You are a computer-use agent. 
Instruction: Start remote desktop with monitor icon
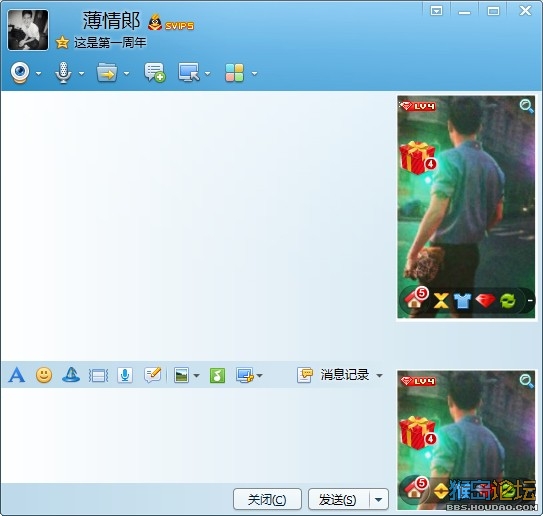[x=189, y=72]
